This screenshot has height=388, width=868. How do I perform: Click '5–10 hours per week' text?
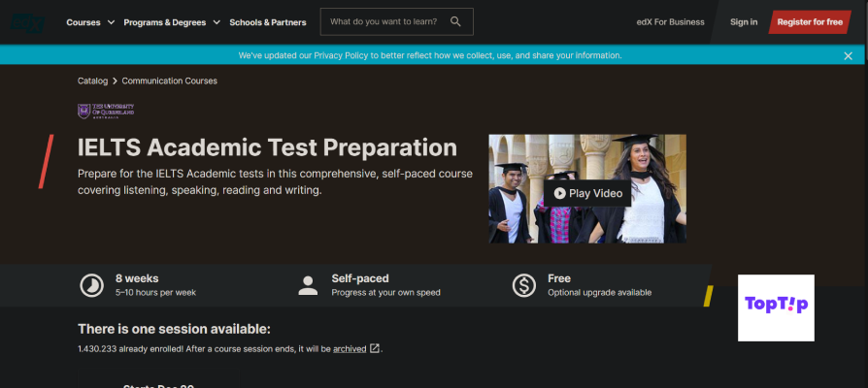pyautogui.click(x=155, y=292)
